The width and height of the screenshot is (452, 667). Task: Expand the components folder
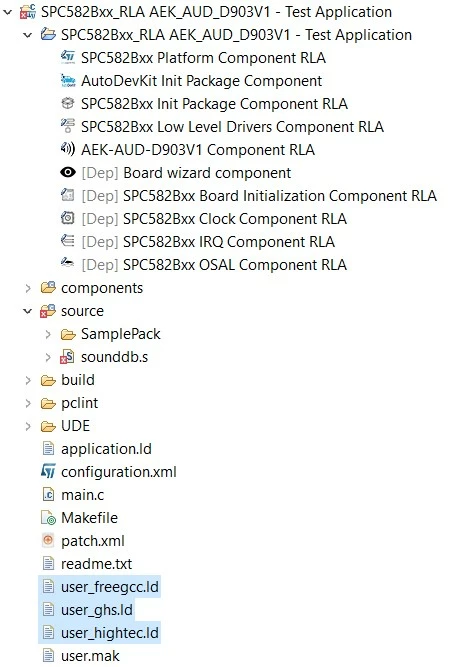[28, 288]
